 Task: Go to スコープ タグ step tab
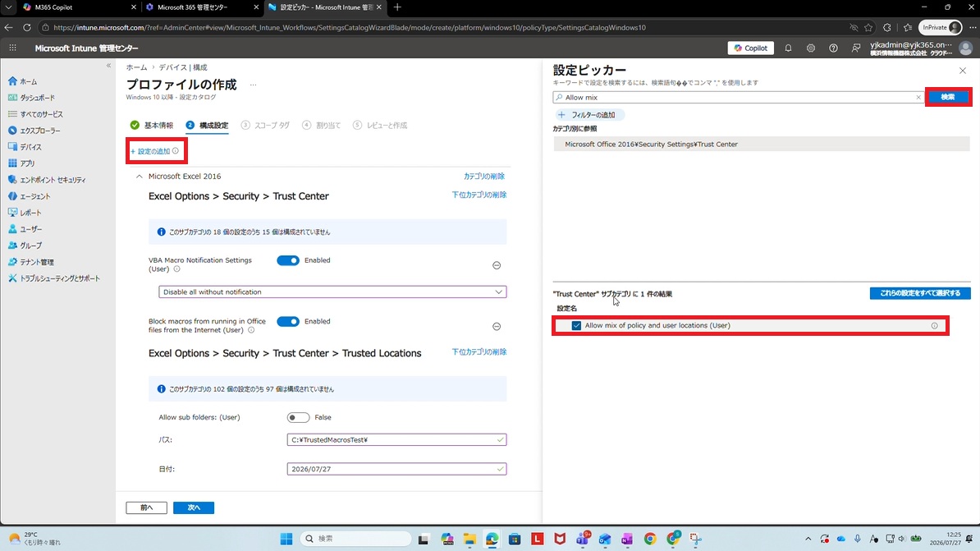coord(266,125)
